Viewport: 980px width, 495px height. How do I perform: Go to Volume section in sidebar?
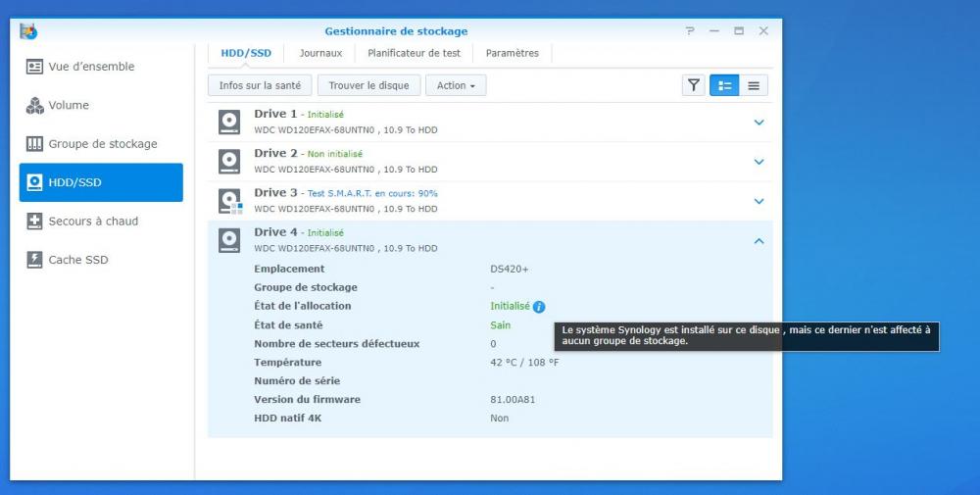tap(69, 105)
